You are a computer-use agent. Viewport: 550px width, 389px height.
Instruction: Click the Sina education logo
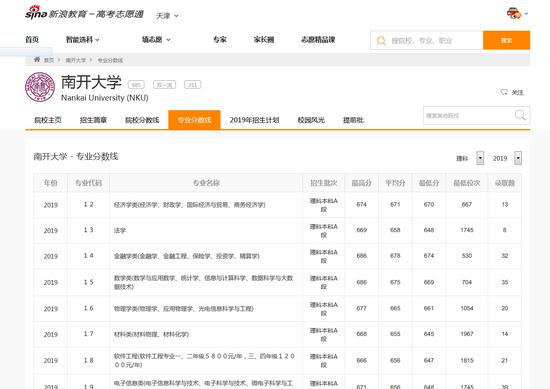click(x=84, y=13)
